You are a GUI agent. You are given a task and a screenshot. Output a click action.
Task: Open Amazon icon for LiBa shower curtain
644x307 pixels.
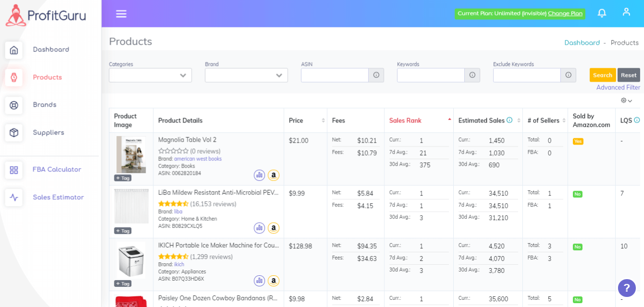click(273, 228)
